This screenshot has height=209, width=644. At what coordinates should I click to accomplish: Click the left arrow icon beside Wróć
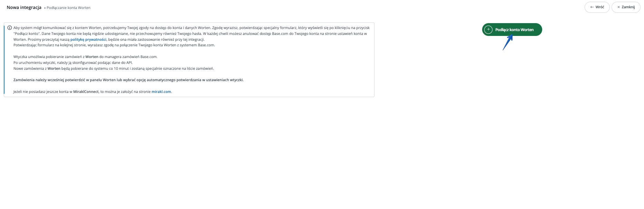click(x=592, y=7)
